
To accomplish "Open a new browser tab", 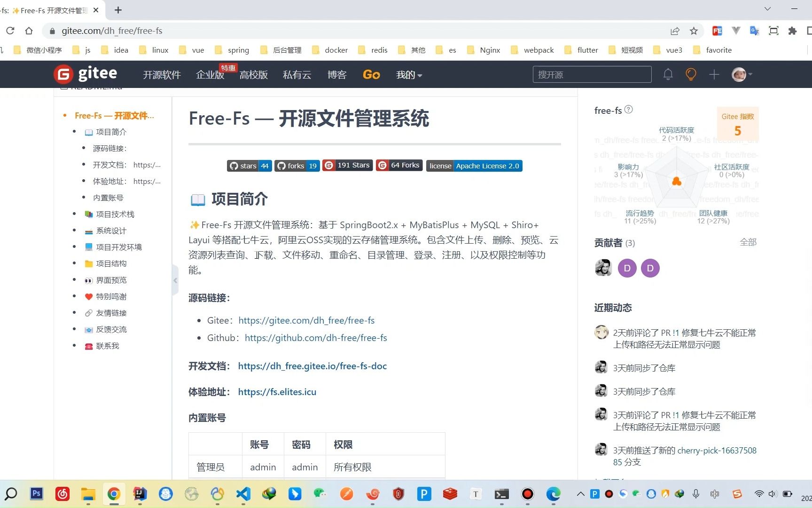I will pos(118,10).
